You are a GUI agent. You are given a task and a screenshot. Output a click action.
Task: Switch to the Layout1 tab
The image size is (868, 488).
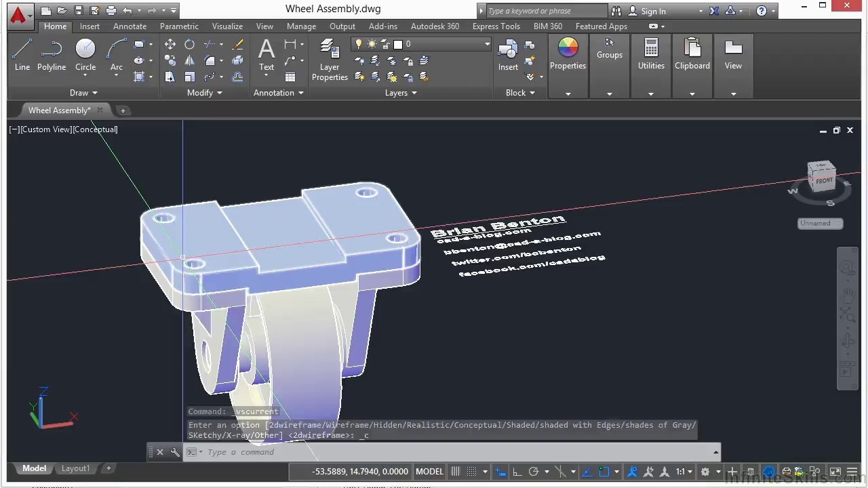(x=75, y=468)
